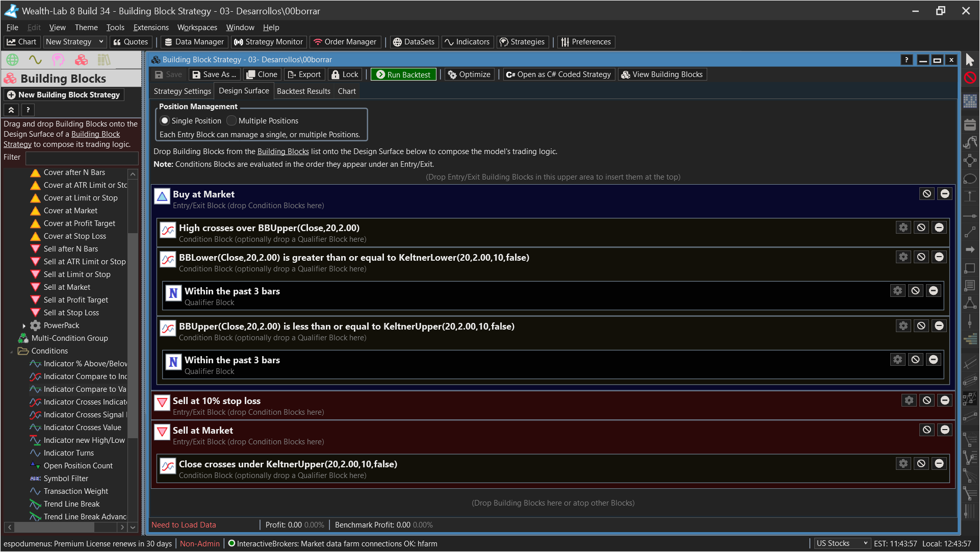Switch to the Chart tab
Viewport: 980px width, 552px height.
coord(347,91)
